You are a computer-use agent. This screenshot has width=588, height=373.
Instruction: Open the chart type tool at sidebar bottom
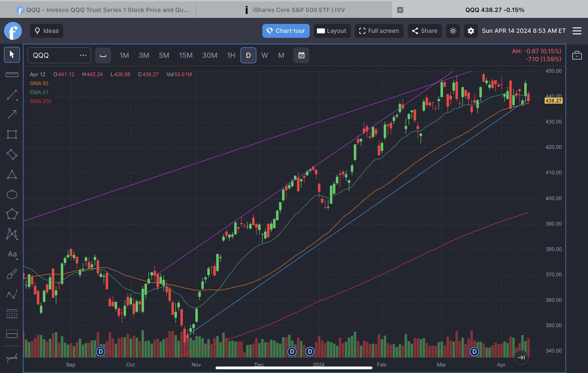pos(12,358)
